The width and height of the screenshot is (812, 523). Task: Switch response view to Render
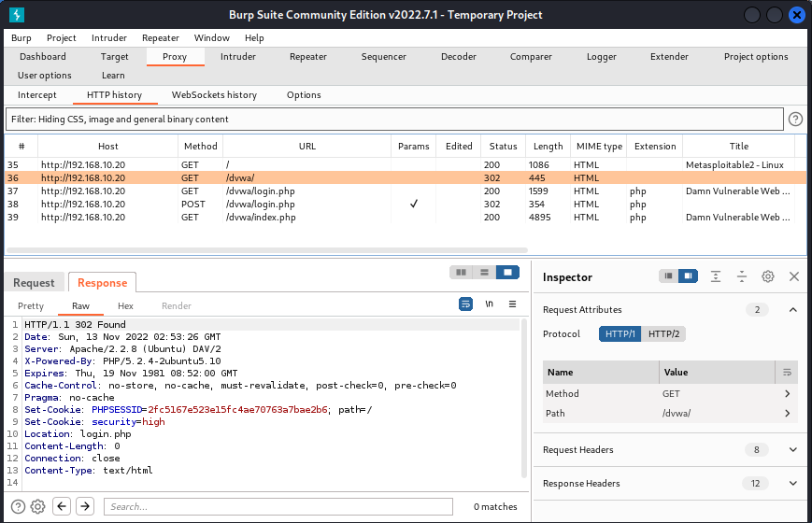click(176, 306)
